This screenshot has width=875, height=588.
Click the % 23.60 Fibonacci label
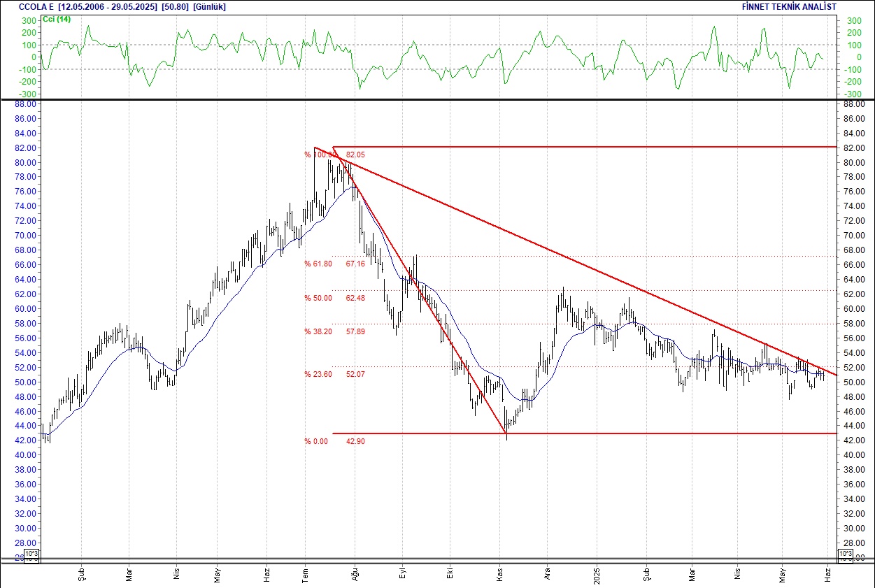tap(318, 374)
